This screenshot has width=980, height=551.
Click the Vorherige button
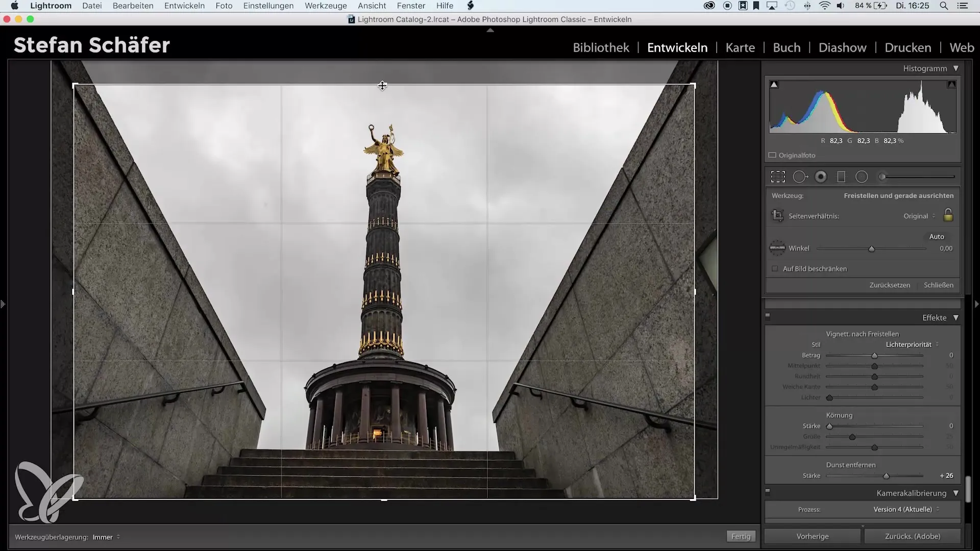coord(813,536)
